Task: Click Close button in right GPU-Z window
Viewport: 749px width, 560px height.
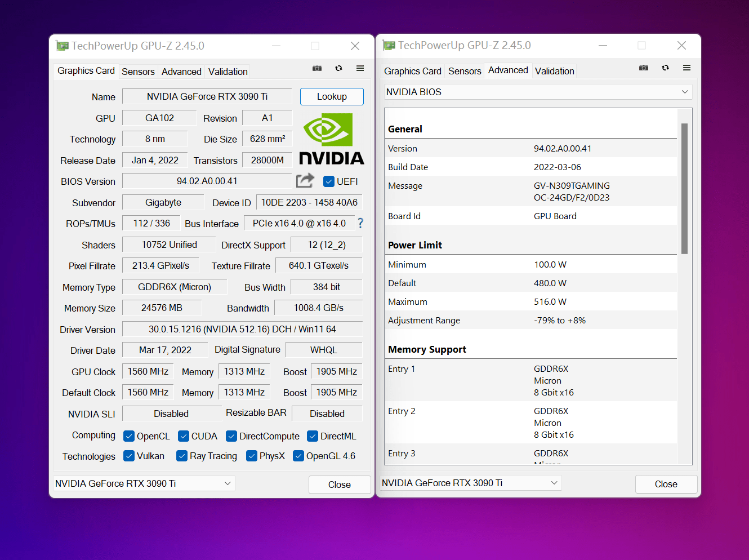Action: tap(666, 484)
